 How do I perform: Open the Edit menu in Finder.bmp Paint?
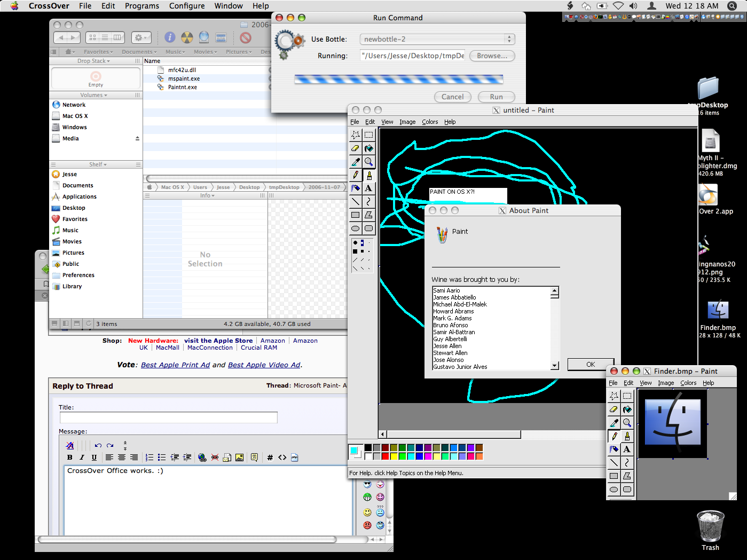coord(628,383)
